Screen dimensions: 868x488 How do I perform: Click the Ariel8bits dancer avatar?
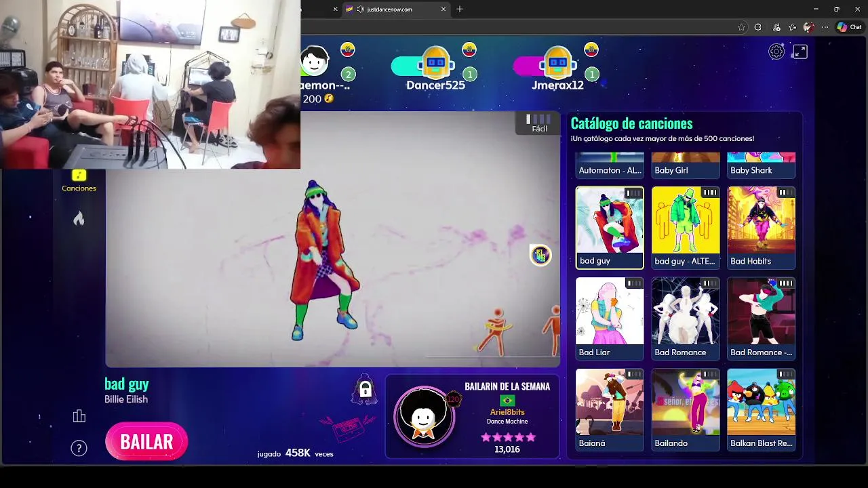(424, 415)
